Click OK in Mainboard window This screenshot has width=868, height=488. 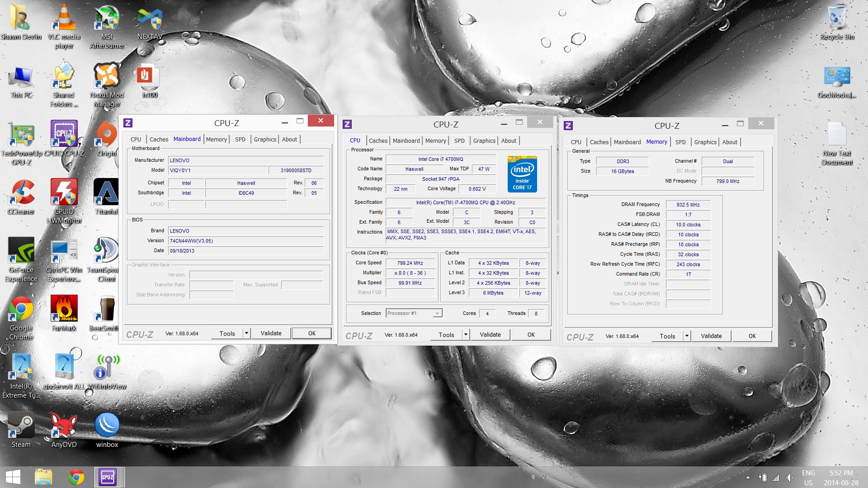(x=312, y=333)
